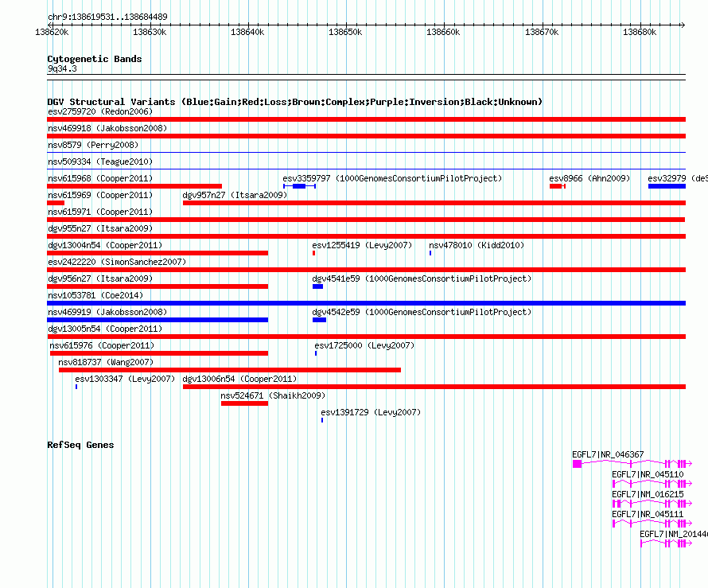Click the nsv1053781 full-width blue bar
Image resolution: width=708 pixels, height=588 pixels.
point(366,303)
